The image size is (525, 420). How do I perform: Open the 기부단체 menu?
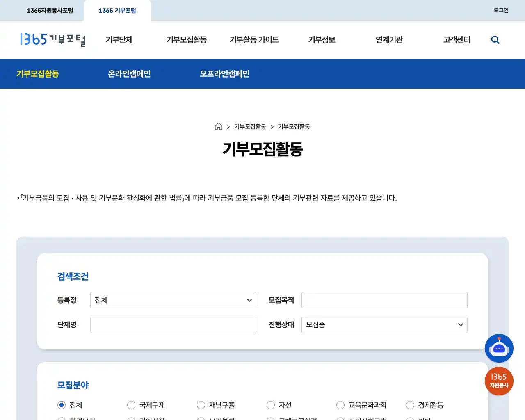tap(119, 40)
